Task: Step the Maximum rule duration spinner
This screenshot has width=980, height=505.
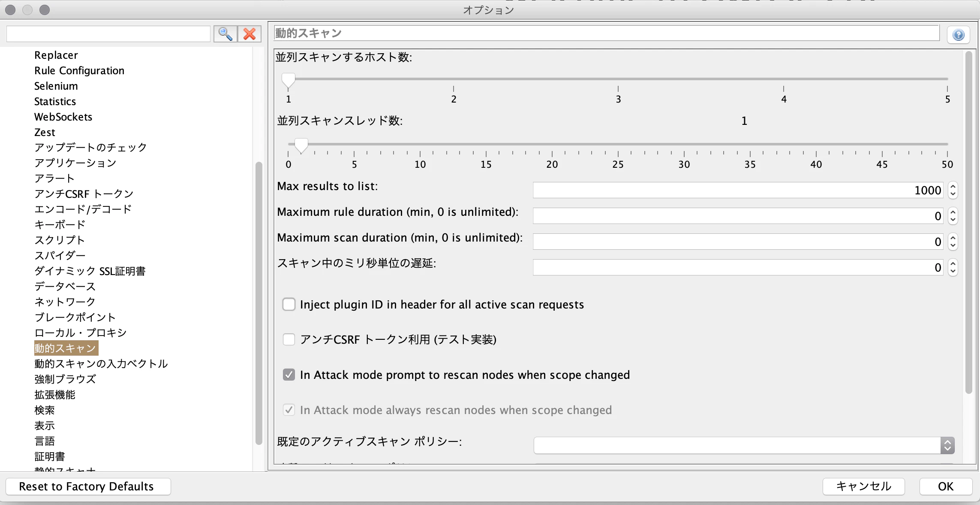Action: click(953, 216)
